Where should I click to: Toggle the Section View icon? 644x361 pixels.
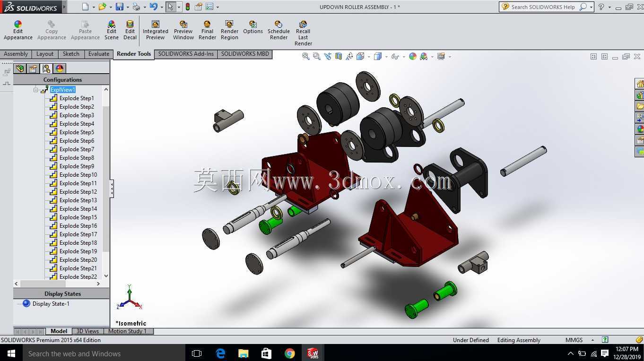339,56
